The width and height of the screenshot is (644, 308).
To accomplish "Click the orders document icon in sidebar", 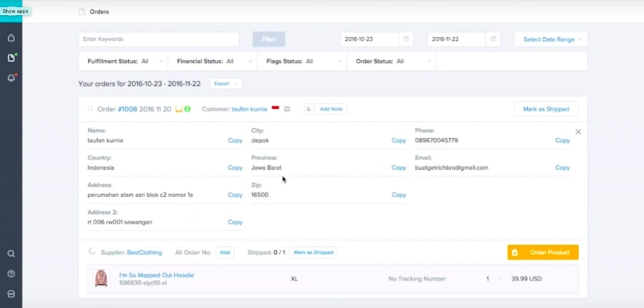I will tap(11, 58).
